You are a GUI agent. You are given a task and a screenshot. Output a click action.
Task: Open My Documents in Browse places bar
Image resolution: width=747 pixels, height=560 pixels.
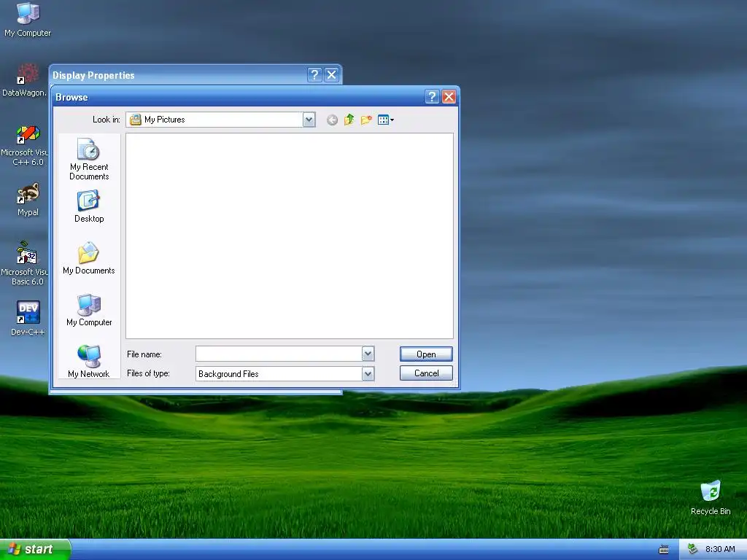point(89,259)
